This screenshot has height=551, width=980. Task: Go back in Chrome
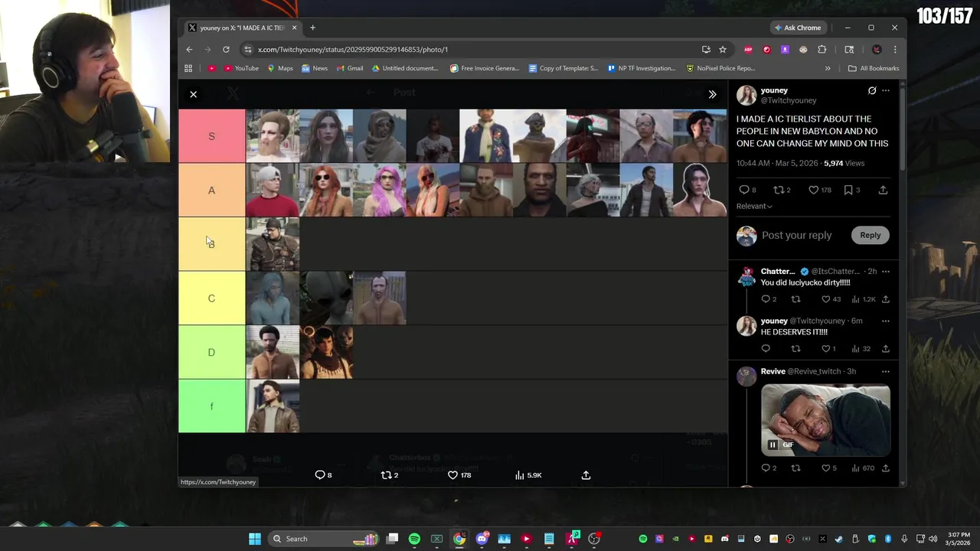point(189,50)
